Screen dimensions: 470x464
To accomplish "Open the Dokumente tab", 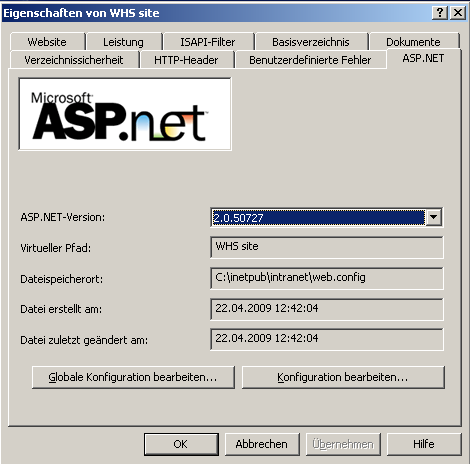I will (414, 42).
